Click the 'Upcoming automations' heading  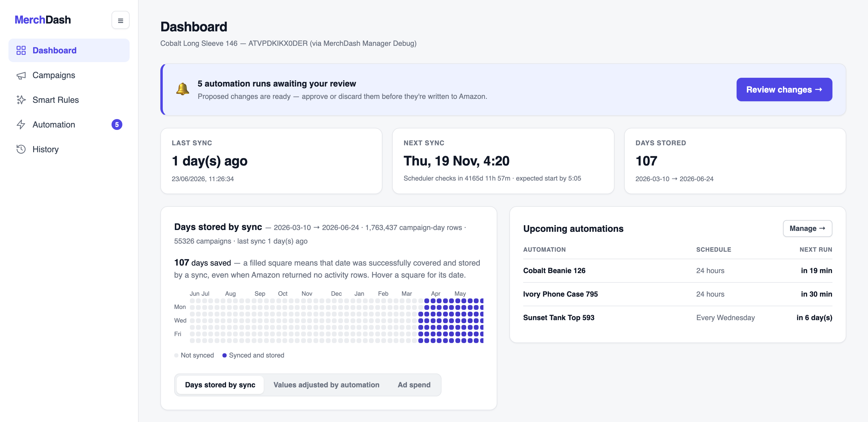pos(573,228)
